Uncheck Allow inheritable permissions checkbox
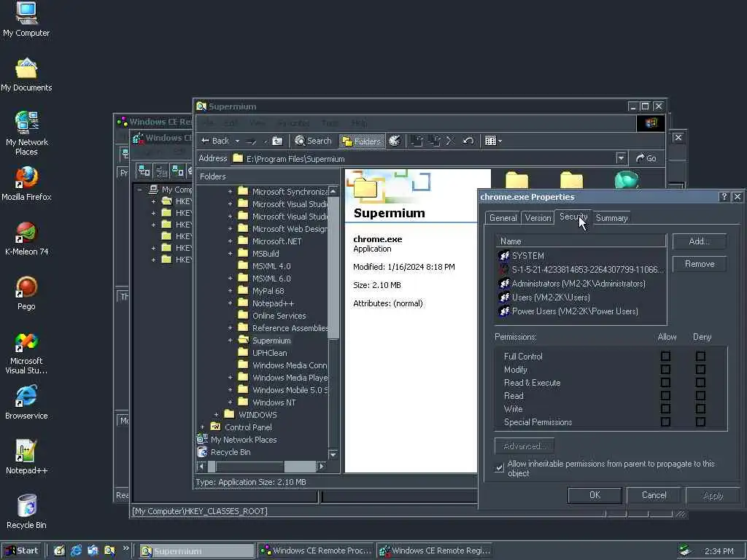 point(499,468)
